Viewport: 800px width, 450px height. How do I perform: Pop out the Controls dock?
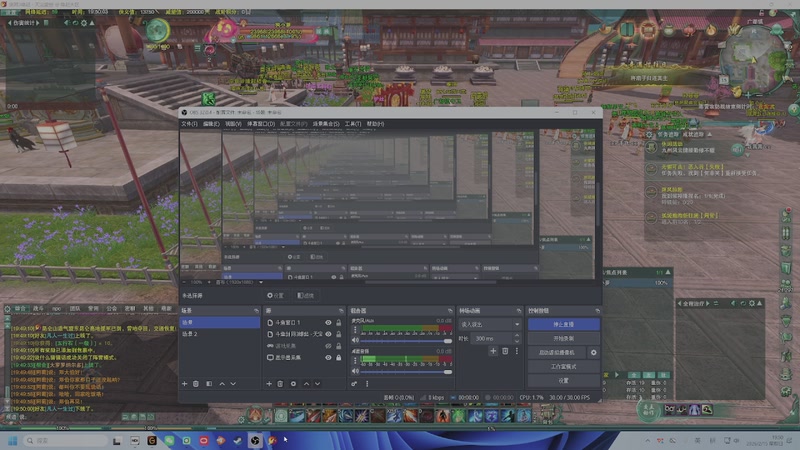point(597,311)
